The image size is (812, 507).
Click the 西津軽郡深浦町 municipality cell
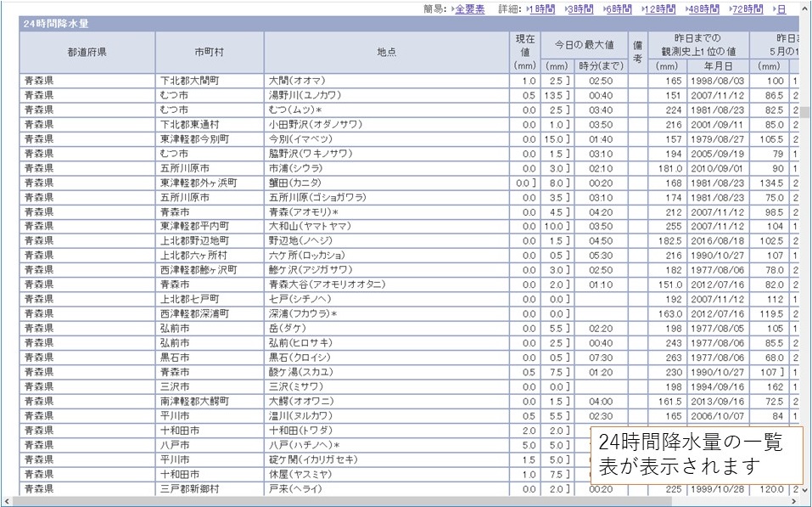(210, 313)
